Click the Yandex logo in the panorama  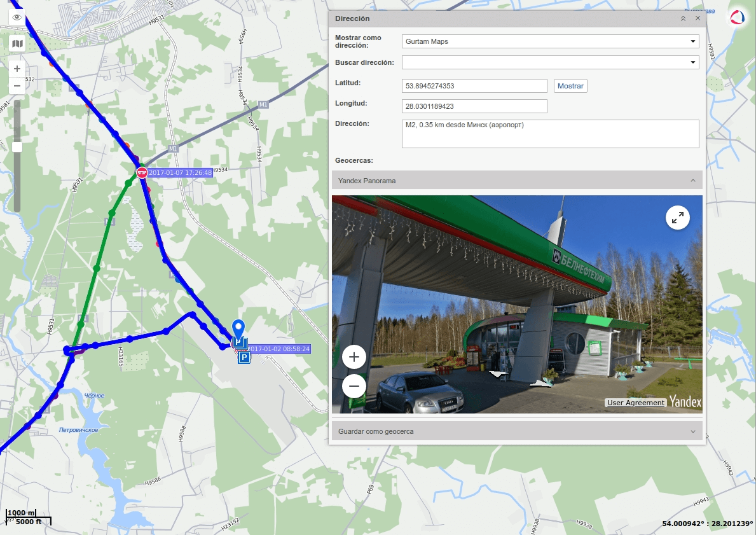pos(684,402)
